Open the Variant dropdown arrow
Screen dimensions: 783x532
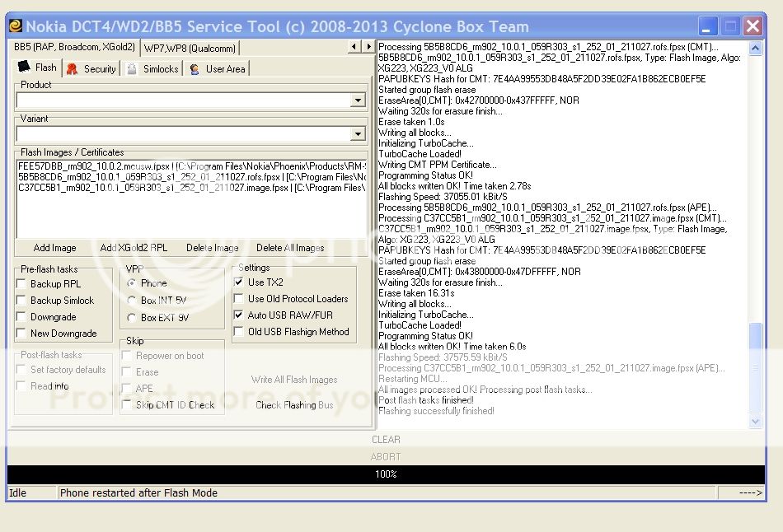358,134
